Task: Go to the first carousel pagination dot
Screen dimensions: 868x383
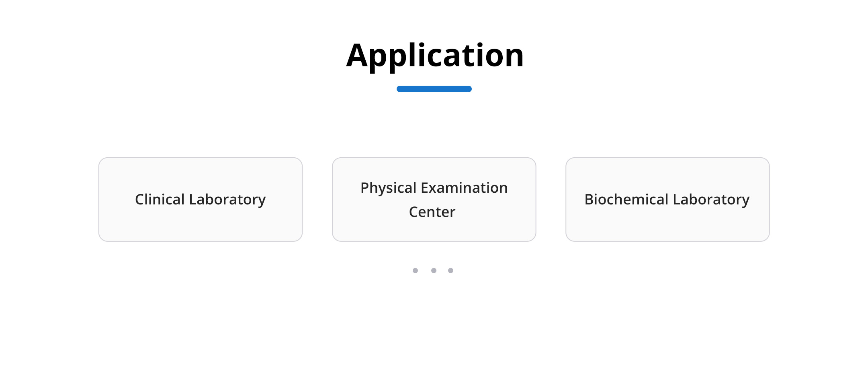Action: [415, 270]
